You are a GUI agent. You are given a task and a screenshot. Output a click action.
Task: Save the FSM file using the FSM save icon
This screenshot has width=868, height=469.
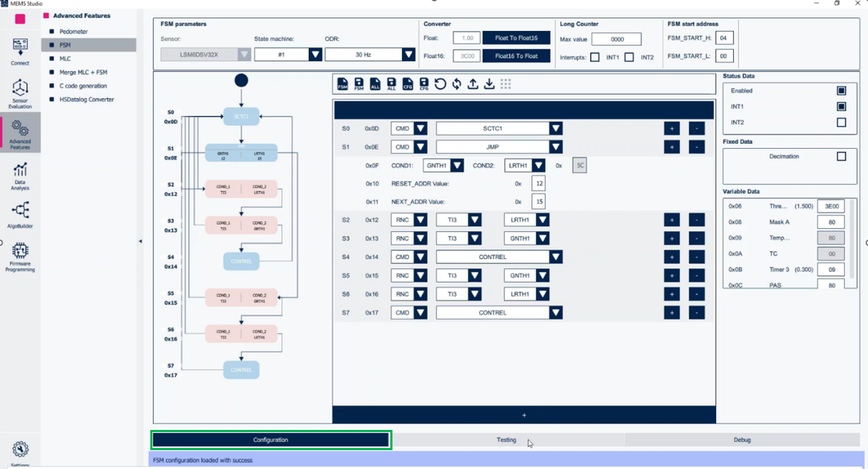point(359,84)
